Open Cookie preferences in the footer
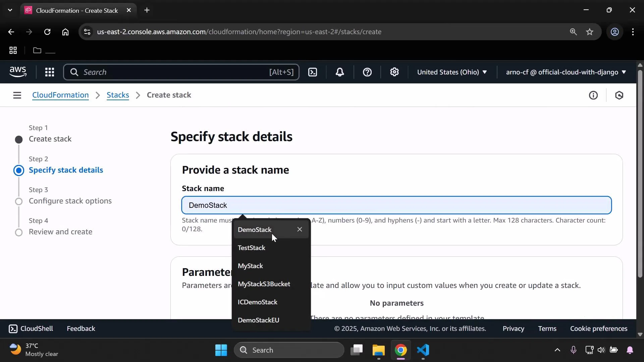 tap(599, 328)
